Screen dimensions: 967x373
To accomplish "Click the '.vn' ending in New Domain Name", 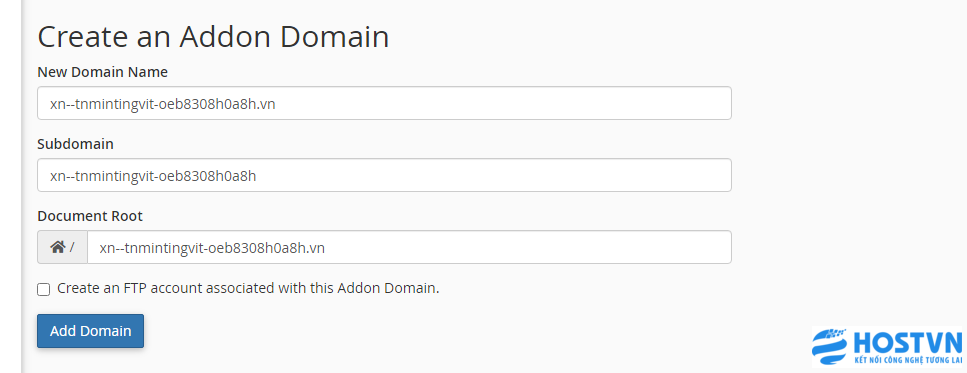I will coord(266,105).
